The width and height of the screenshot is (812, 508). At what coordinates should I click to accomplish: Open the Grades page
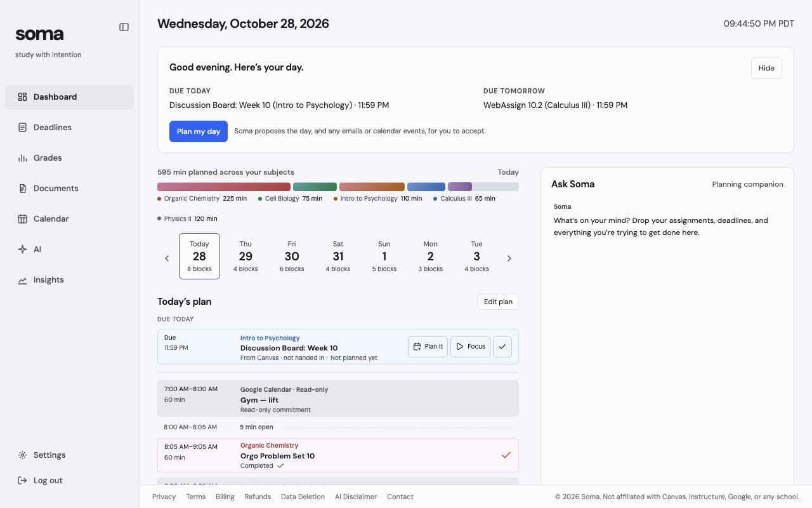coord(69,158)
